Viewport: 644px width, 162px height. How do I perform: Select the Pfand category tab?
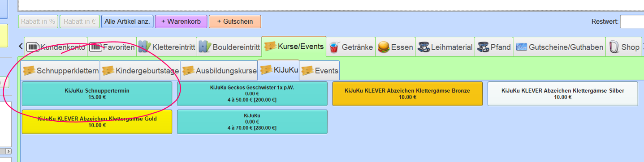pyautogui.click(x=493, y=47)
